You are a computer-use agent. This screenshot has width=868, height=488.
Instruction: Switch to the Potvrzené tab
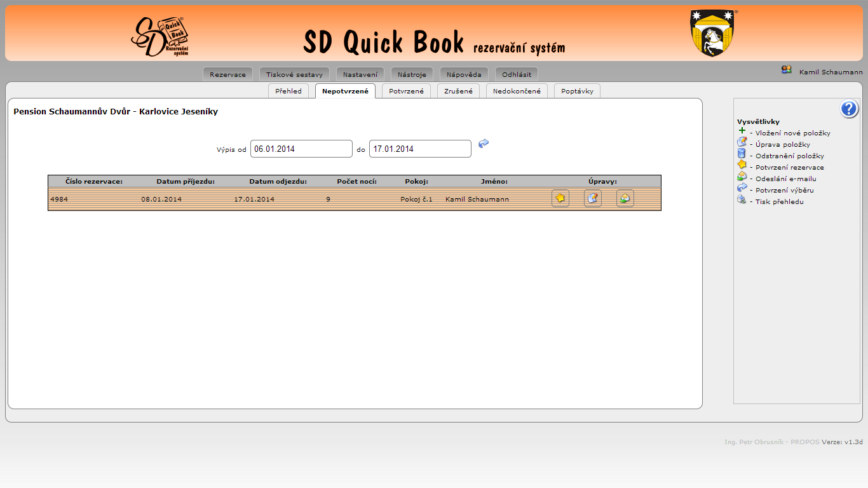(407, 91)
